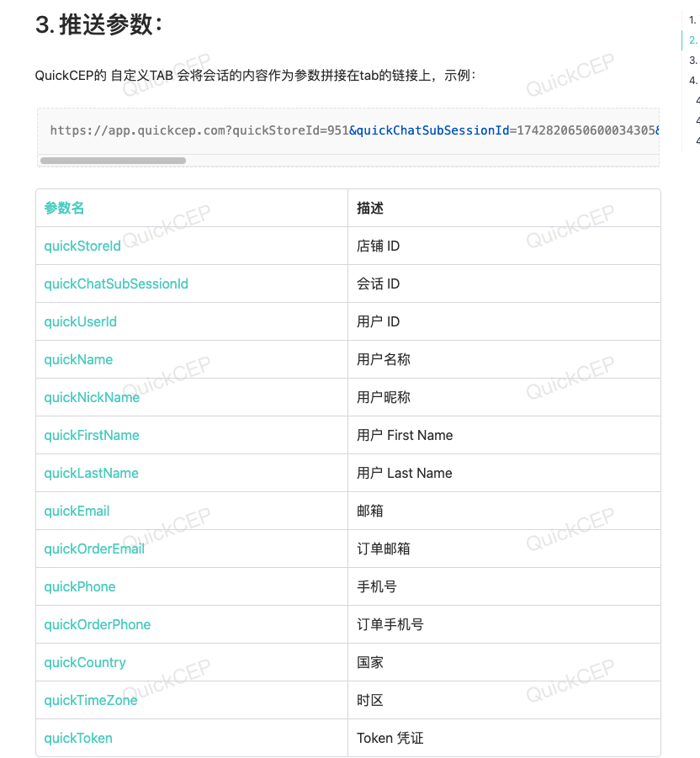
Task: Click the 用户名称 description cell
Action: pyautogui.click(x=504, y=360)
